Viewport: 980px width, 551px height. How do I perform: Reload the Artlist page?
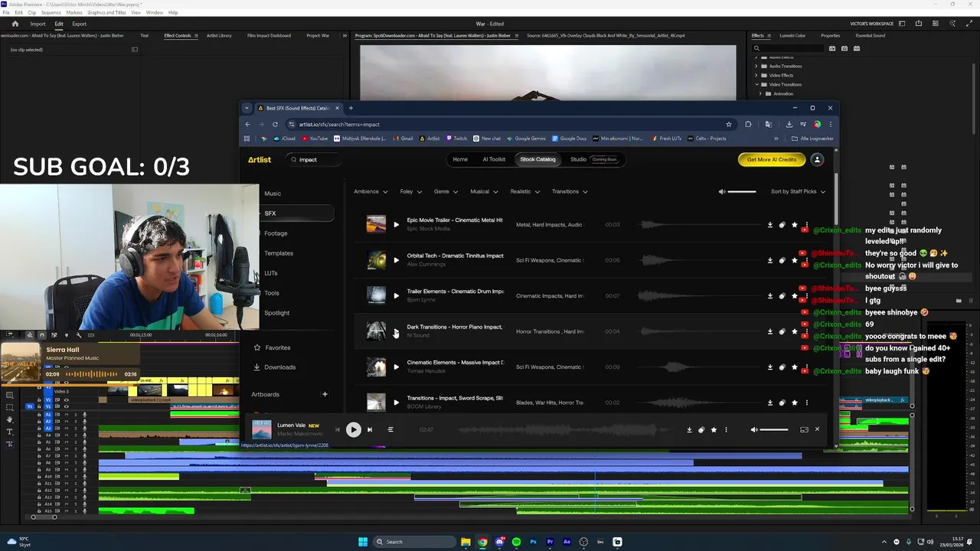[x=275, y=124]
